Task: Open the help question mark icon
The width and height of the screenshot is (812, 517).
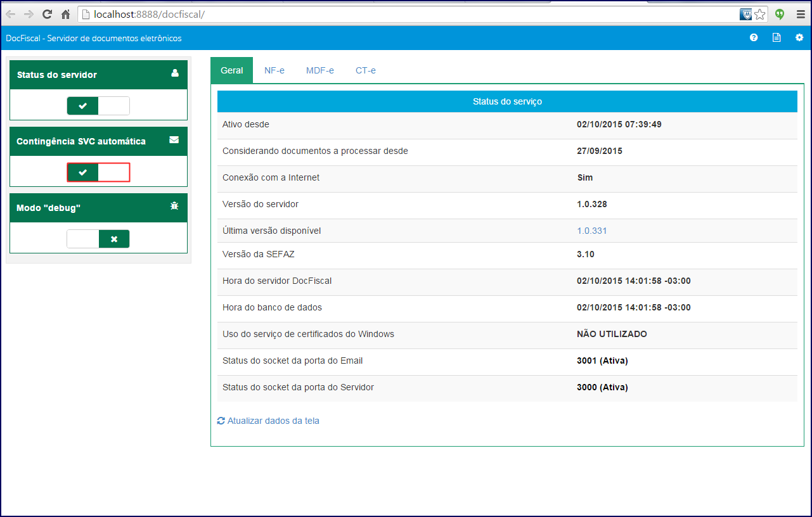Action: tap(754, 38)
